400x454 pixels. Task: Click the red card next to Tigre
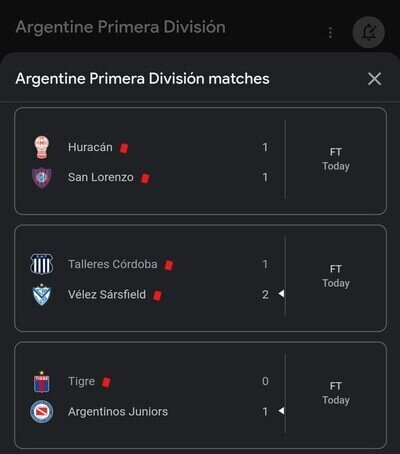[x=106, y=382]
